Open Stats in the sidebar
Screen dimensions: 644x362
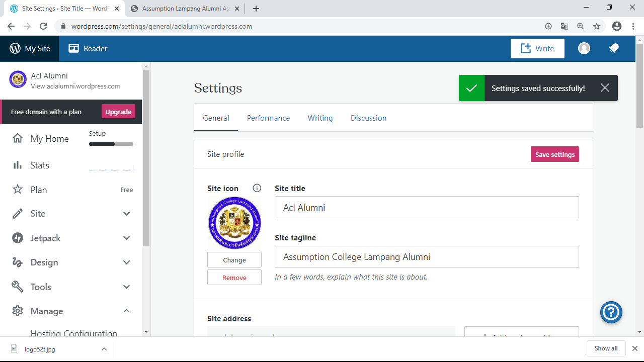40,165
